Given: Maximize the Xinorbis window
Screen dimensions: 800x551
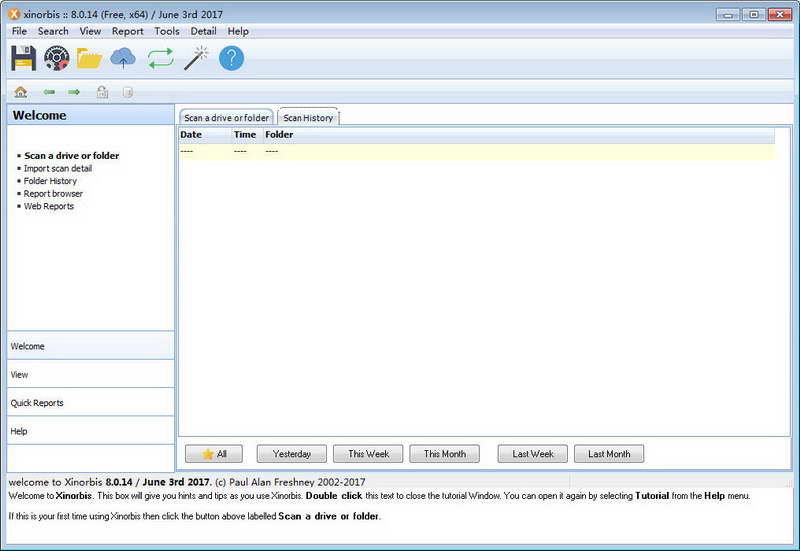Looking at the screenshot, I should (x=754, y=14).
